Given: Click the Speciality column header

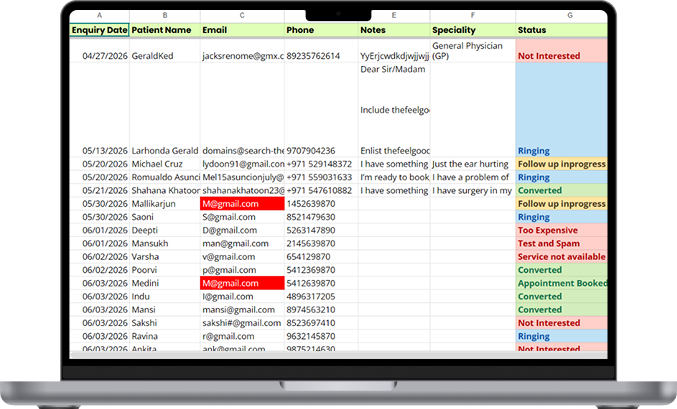Looking at the screenshot, I should point(473,30).
